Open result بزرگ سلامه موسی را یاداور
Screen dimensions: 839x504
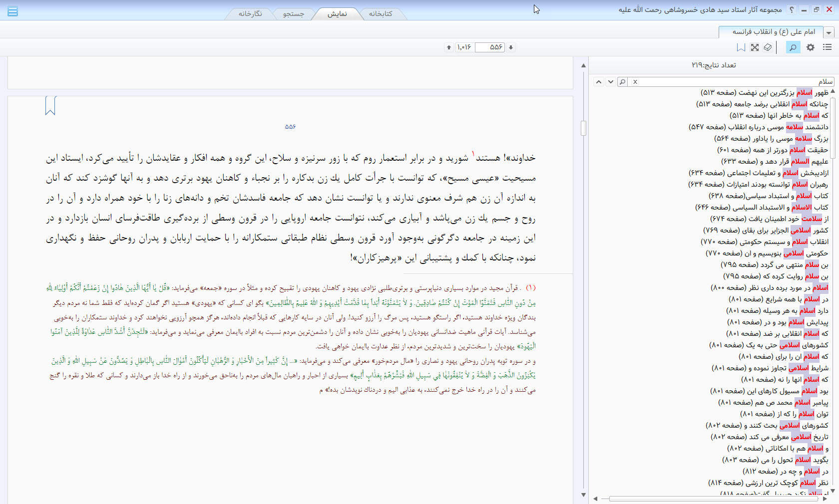pyautogui.click(x=771, y=139)
